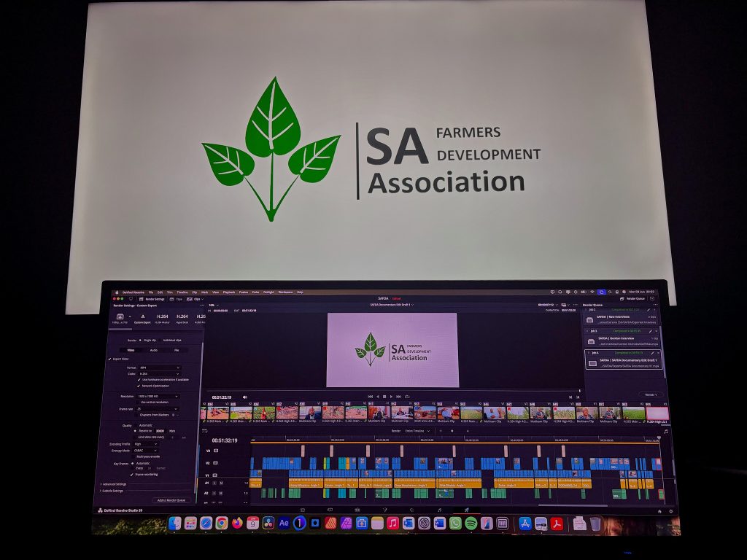The width and height of the screenshot is (747, 560).
Task: Open the Format dropdown showing MP4
Action: 159,367
